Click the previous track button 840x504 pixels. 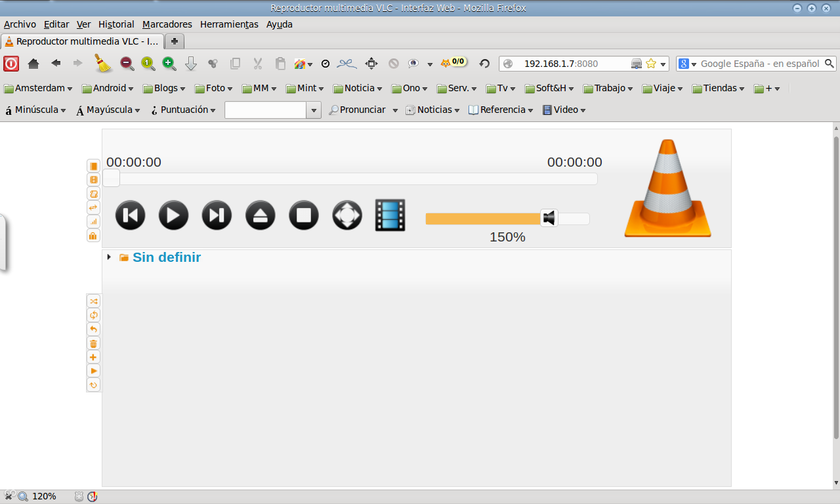tap(130, 215)
